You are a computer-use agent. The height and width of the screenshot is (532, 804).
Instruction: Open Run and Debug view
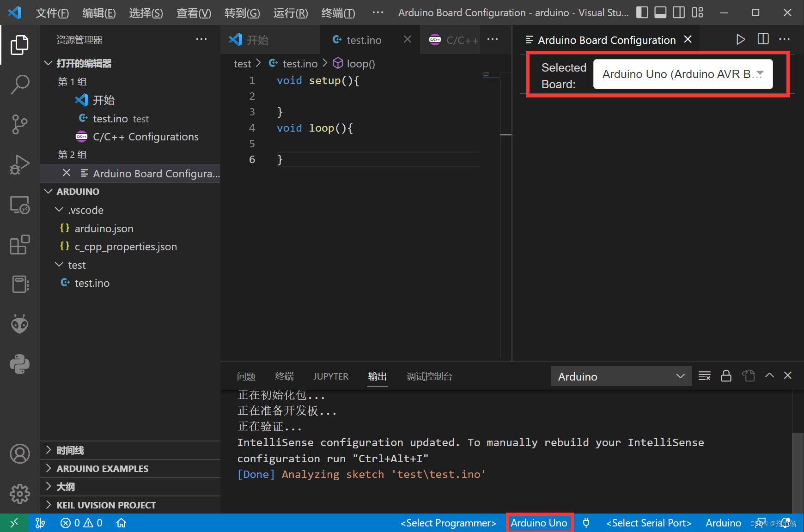click(x=19, y=164)
